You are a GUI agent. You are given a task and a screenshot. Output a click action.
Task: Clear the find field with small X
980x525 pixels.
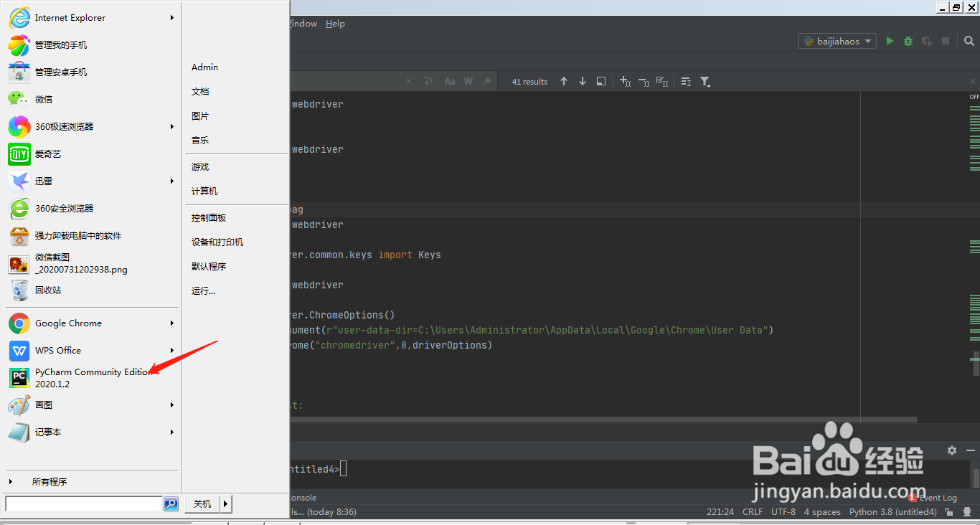coord(409,81)
